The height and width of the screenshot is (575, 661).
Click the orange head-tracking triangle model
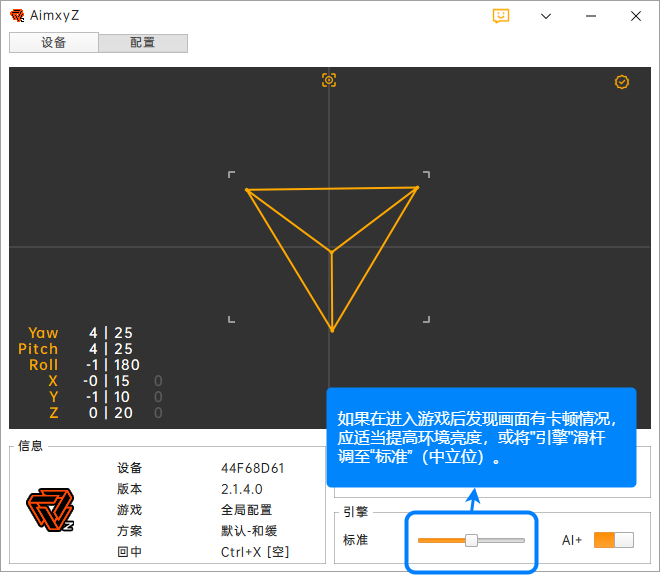click(x=332, y=259)
